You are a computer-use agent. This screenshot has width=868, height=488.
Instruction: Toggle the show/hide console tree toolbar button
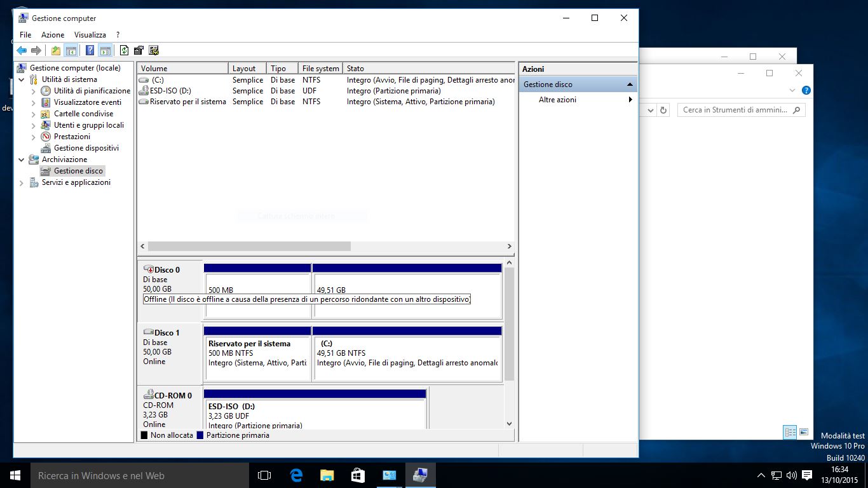point(71,51)
